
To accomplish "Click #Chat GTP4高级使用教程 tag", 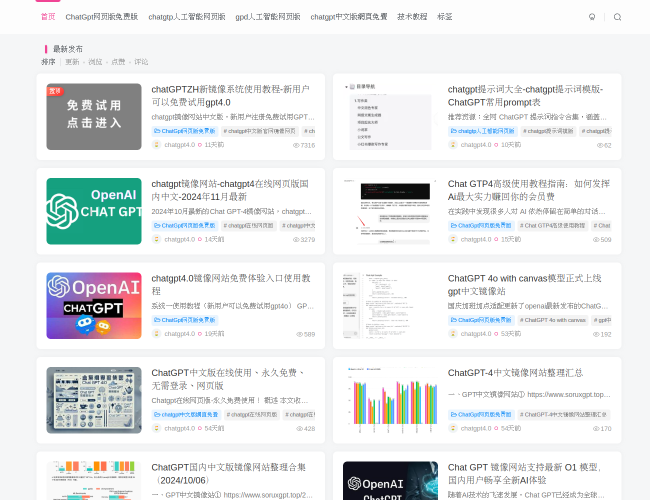I will [x=552, y=226].
